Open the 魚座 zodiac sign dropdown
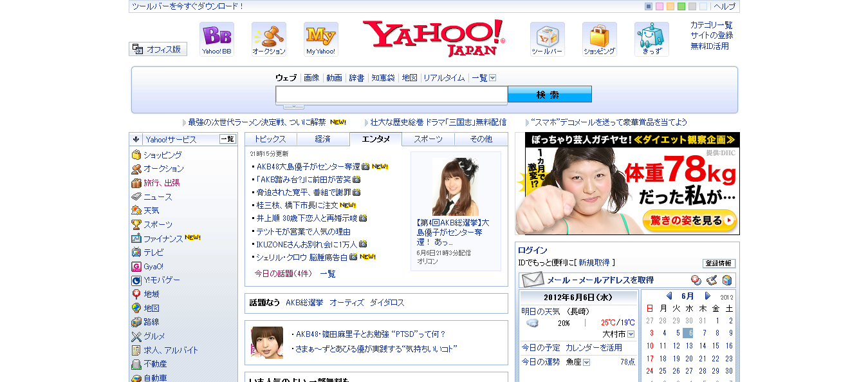This screenshot has height=382, width=868. tap(586, 363)
